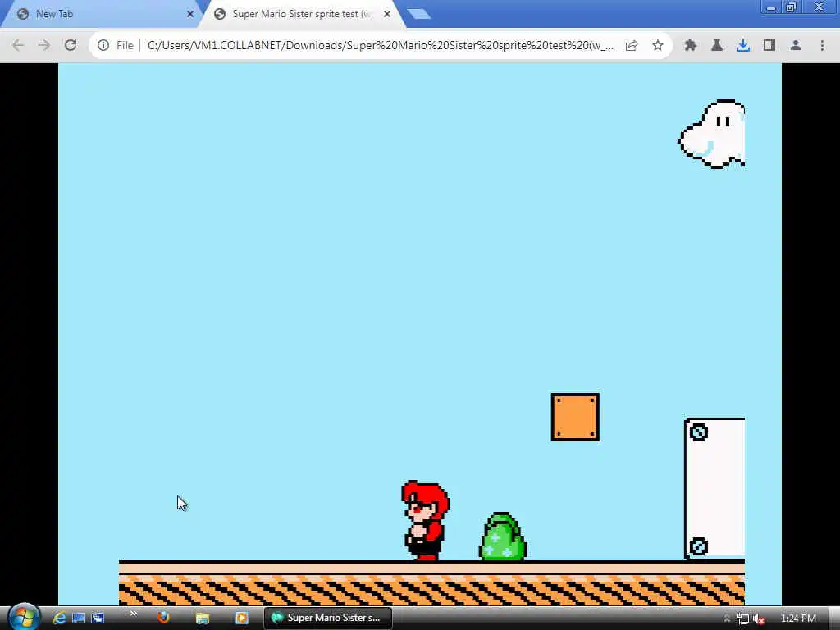Screen dimensions: 840x630
Task: Toggle the side panel icon
Action: pyautogui.click(x=769, y=46)
